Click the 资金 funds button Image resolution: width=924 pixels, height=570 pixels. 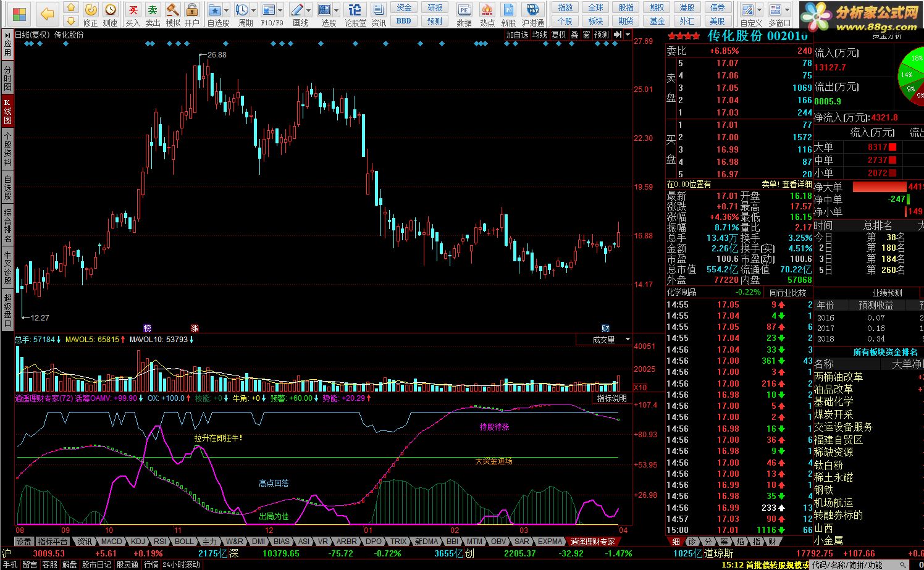click(x=404, y=7)
